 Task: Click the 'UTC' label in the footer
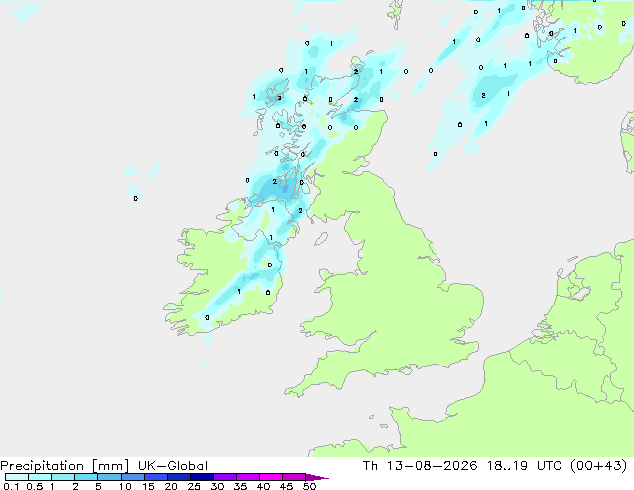(x=549, y=466)
